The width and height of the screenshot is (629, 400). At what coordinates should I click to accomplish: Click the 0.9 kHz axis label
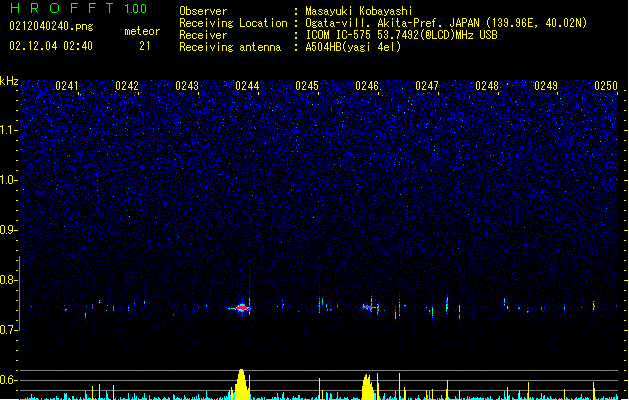point(9,230)
